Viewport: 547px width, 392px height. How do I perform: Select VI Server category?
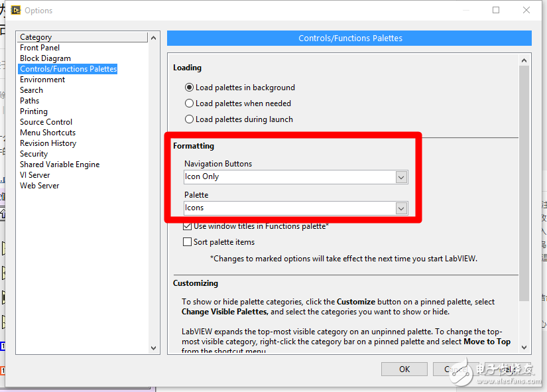point(35,175)
